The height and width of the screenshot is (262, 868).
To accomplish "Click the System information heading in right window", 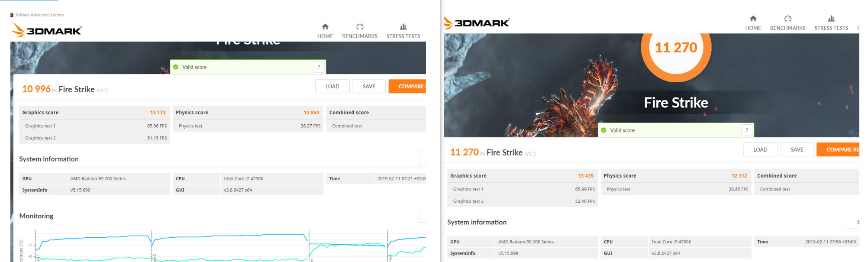I will coord(477,222).
